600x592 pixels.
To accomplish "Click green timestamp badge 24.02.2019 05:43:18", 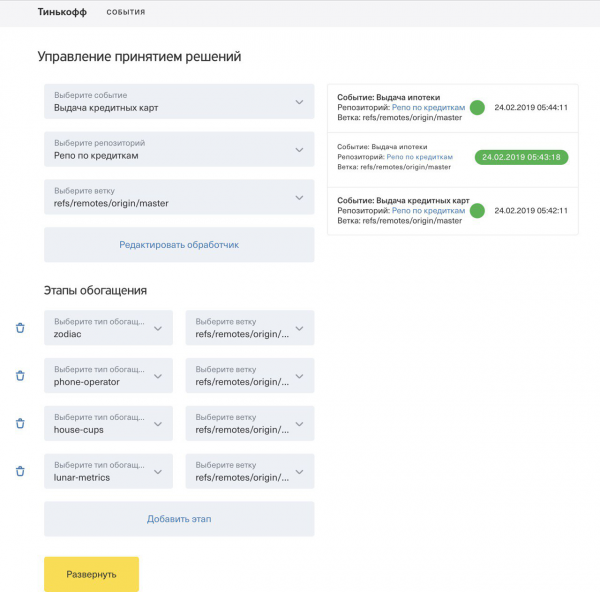I will coord(520,158).
